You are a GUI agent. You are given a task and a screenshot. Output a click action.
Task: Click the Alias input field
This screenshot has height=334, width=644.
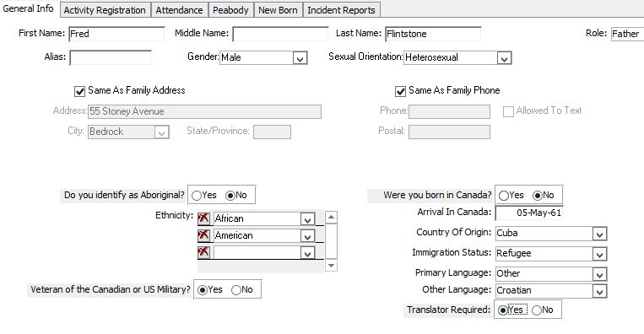(111, 58)
